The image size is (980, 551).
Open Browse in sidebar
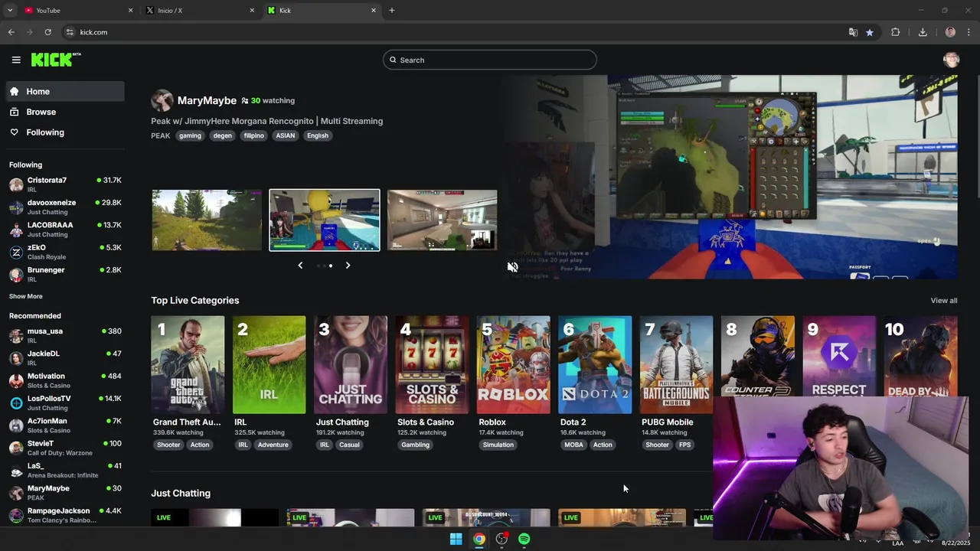coord(65,112)
